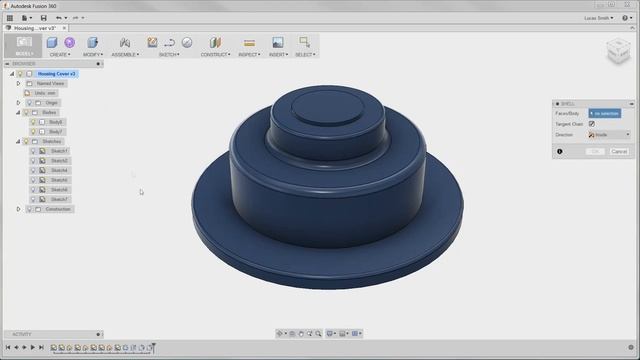Open the Sketch menu
Viewport: 640px width, 360px height.
pos(169,54)
